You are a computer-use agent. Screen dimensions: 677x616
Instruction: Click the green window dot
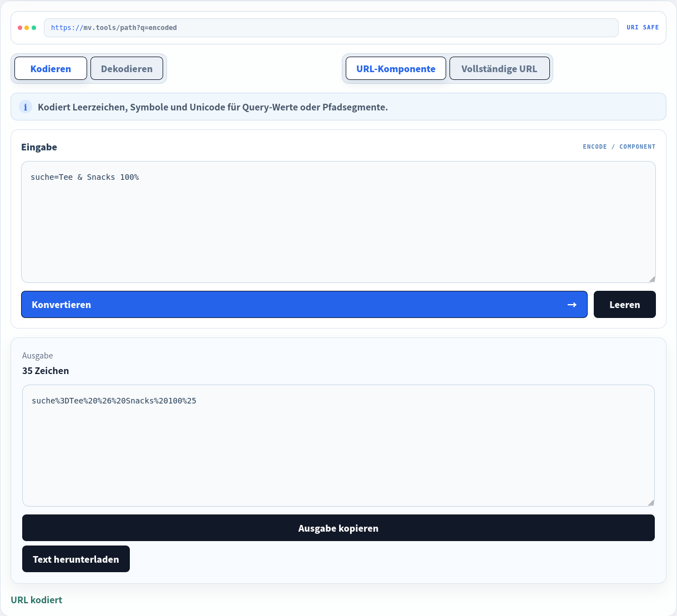(x=34, y=28)
